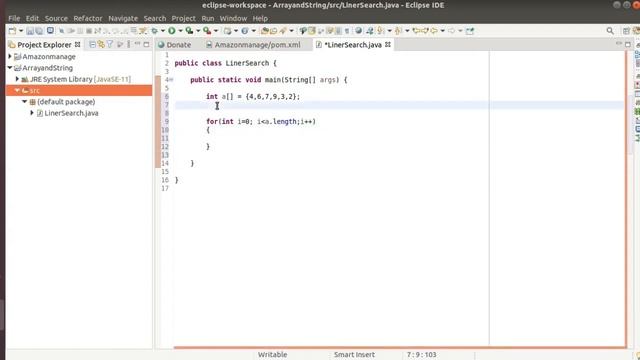Close the LinerSearch.java editor tab

pyautogui.click(x=388, y=44)
